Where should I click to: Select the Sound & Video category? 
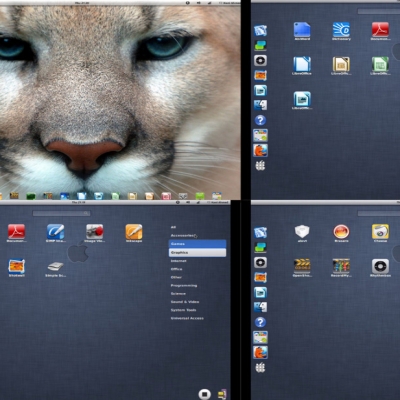(x=185, y=302)
